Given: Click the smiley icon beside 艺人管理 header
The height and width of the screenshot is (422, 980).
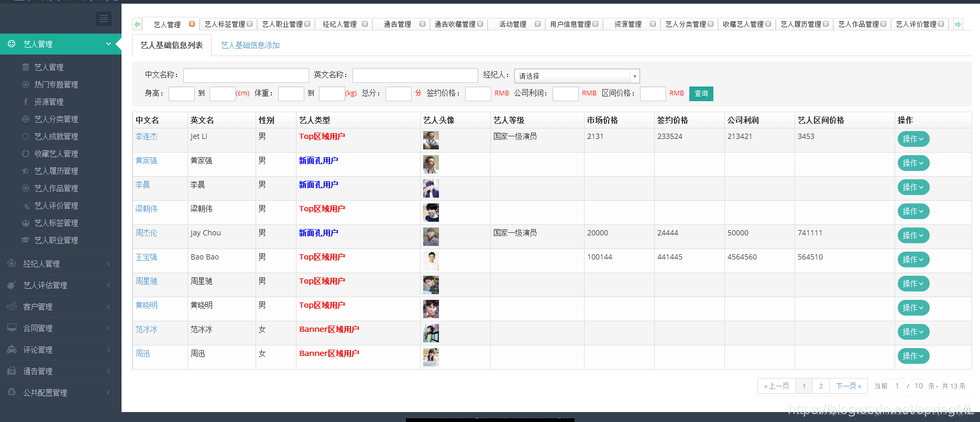Looking at the screenshot, I should click(x=12, y=44).
